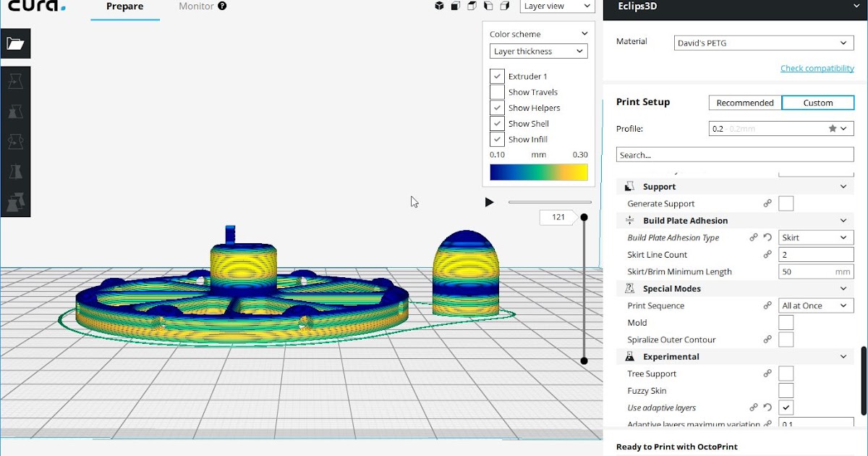
Task: Collapse the Special Modes section
Action: click(843, 288)
